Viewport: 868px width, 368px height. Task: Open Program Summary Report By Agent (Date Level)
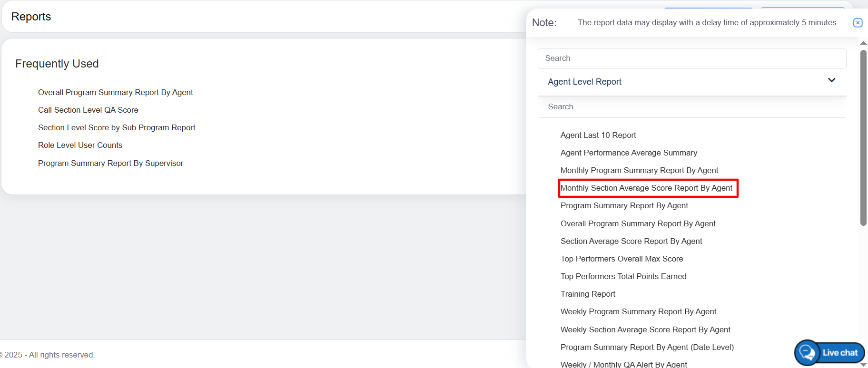pos(647,347)
